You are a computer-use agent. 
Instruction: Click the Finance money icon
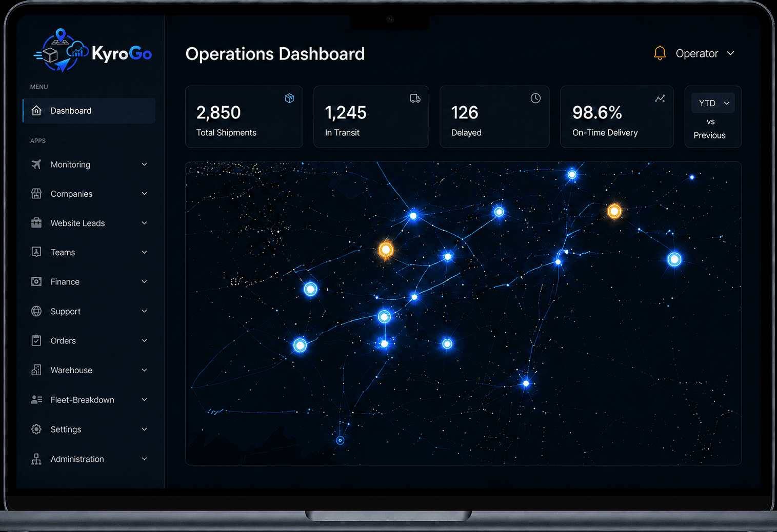coord(36,282)
